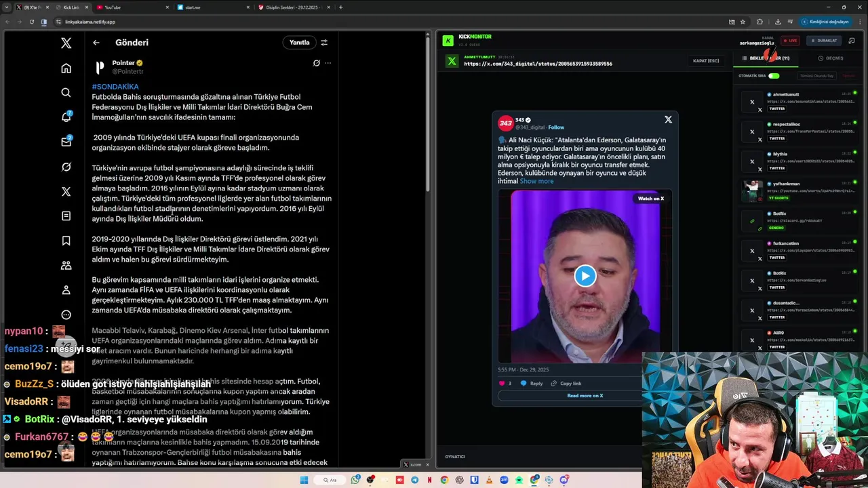Open Read more on X link
Image resolution: width=868 pixels, height=488 pixels.
coord(585,396)
